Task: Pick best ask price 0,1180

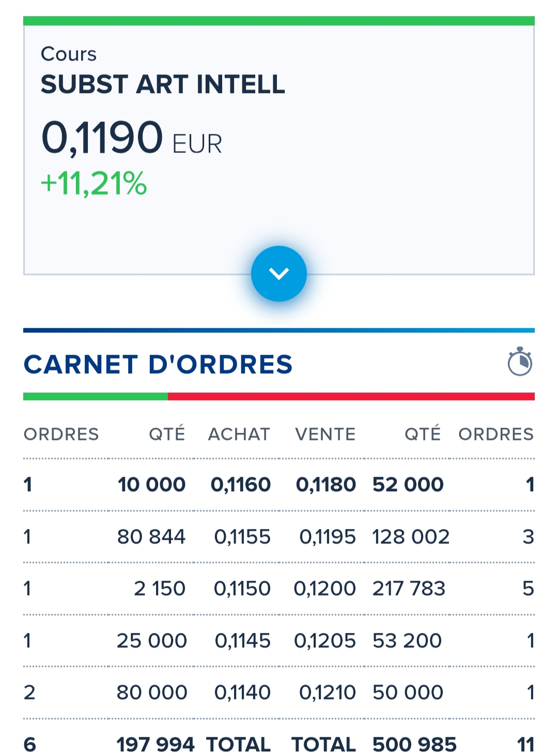Action: (326, 485)
